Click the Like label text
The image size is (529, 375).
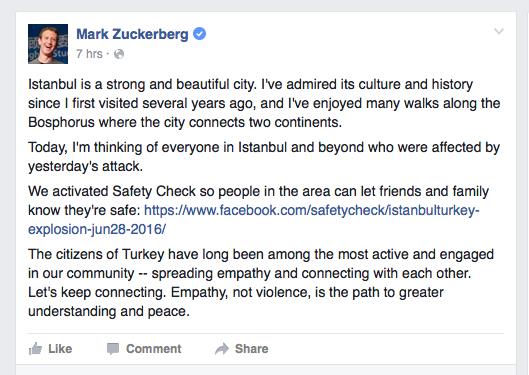tap(60, 349)
